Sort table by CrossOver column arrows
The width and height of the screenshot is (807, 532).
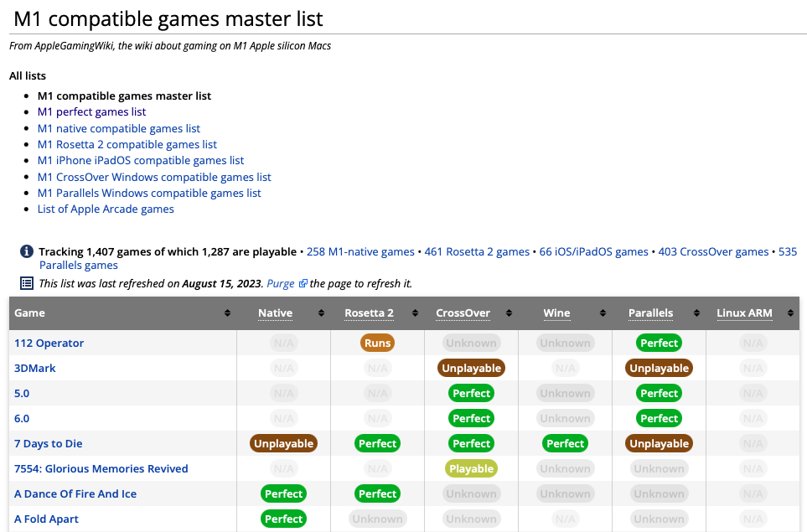[x=509, y=313]
